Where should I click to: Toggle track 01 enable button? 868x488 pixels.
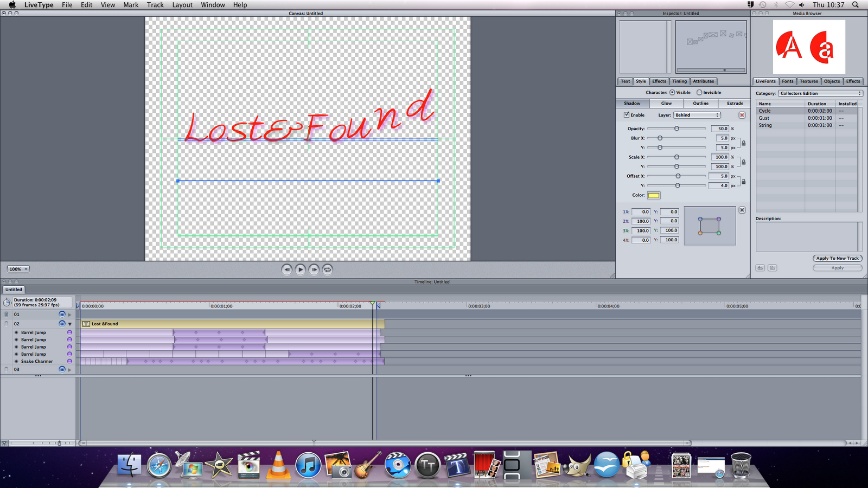[x=62, y=314]
